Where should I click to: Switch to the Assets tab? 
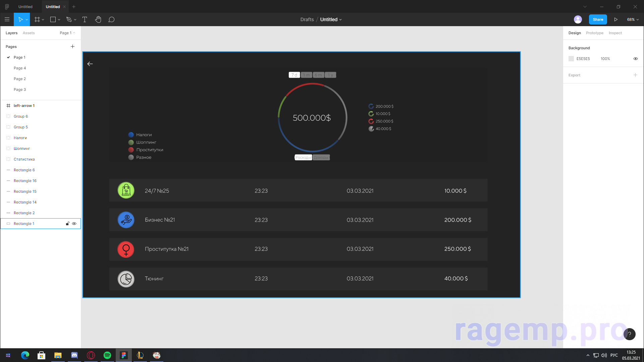tap(29, 33)
